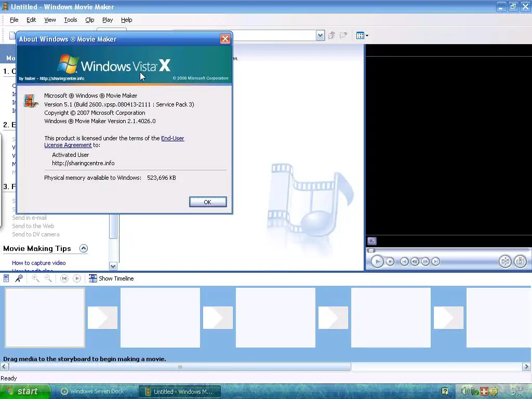Screen dimensions: 532x399
Task: Click the Send to DV camera task
Action: tap(36, 234)
